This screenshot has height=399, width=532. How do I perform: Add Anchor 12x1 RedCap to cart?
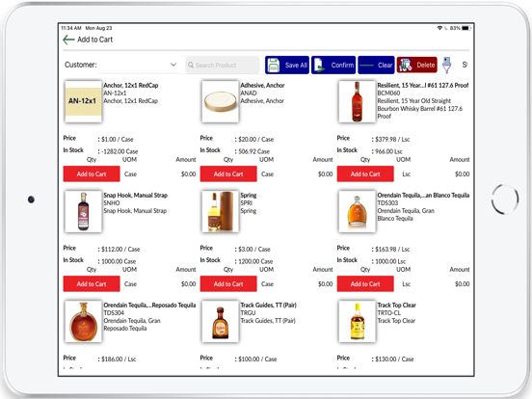pos(92,173)
